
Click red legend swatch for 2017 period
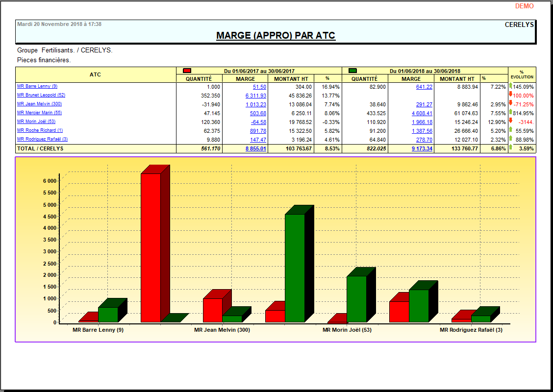tap(187, 71)
